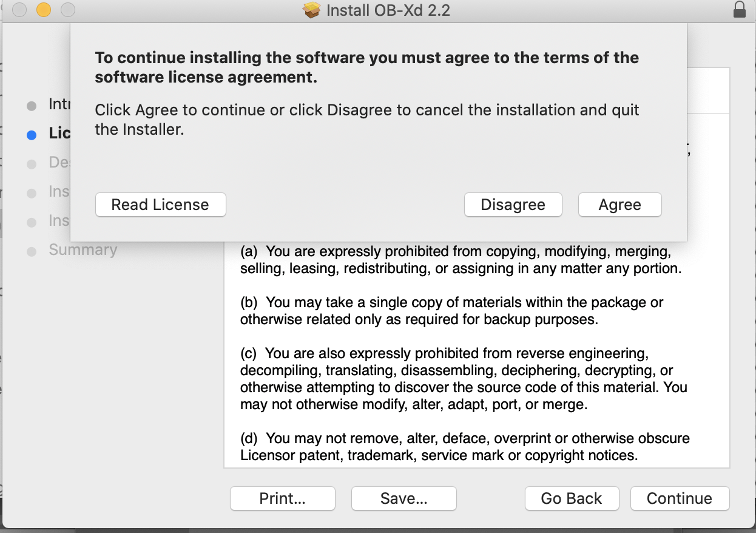Open the Read License button
Screen dimensions: 756x533
[160, 205]
